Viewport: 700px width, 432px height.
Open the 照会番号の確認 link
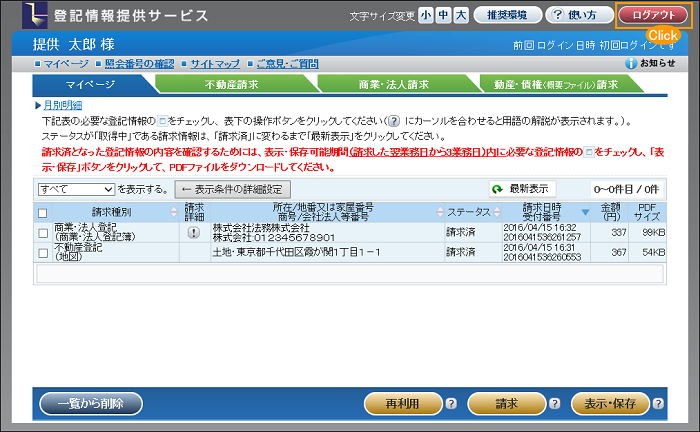point(139,64)
